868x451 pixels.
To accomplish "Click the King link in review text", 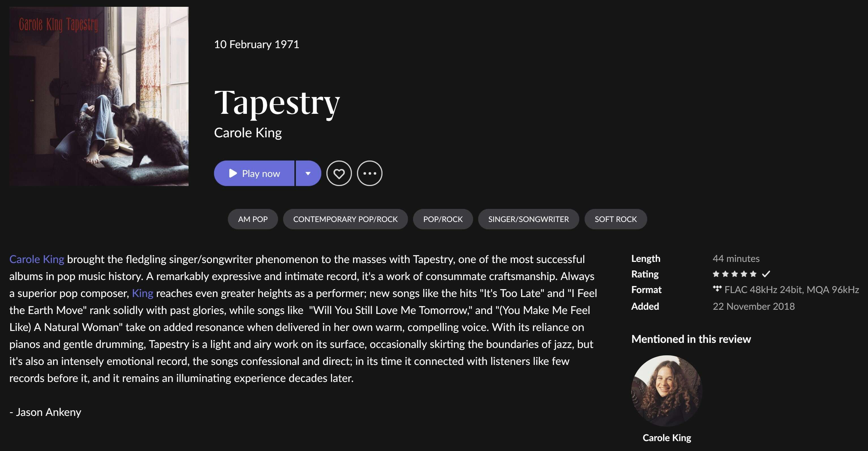I will coord(142,293).
